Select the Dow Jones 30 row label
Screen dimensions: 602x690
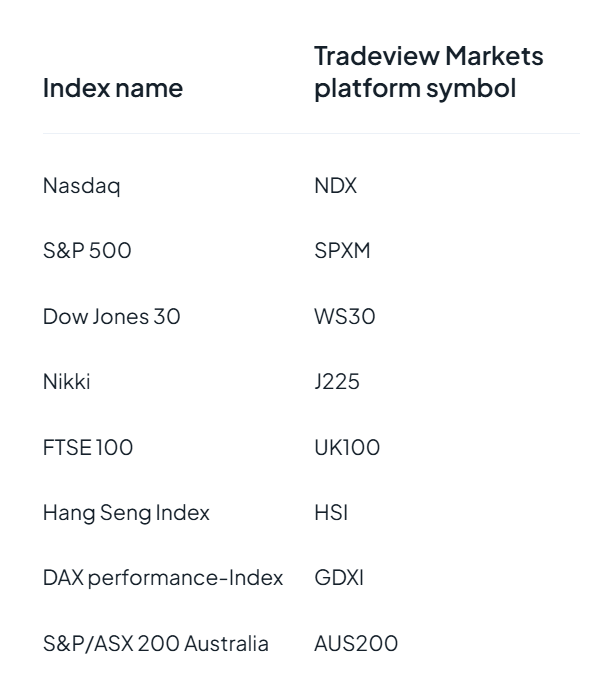click(111, 316)
